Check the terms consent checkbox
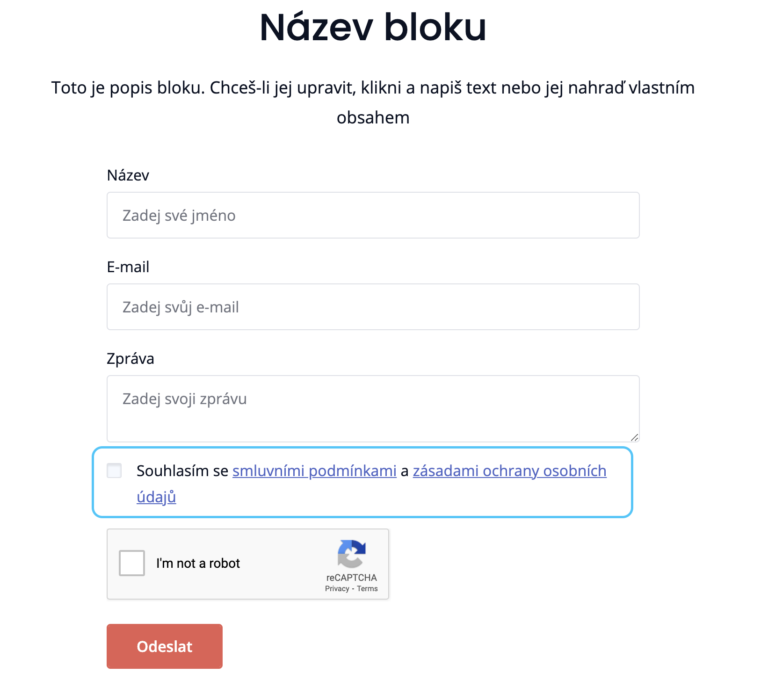Image resolution: width=768 pixels, height=695 pixels. 114,471
